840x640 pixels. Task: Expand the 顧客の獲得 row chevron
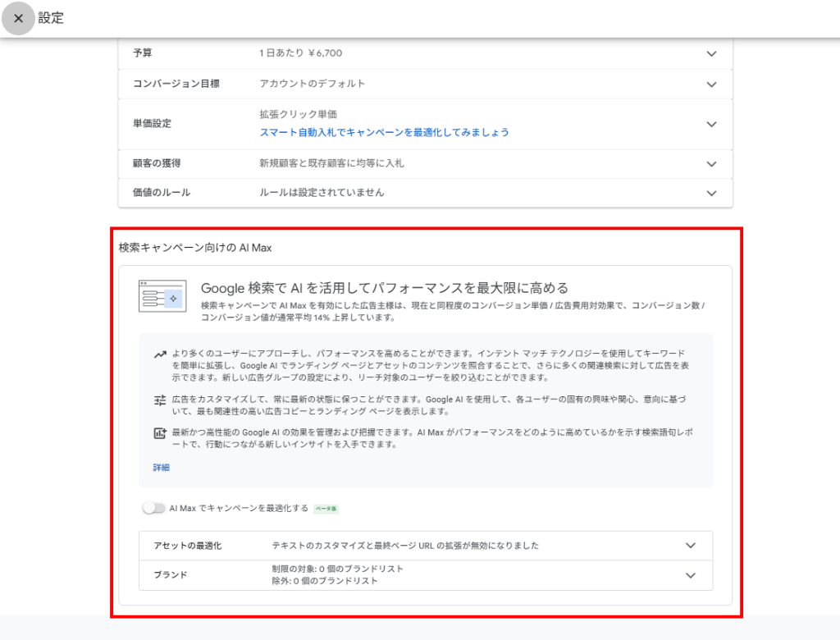[711, 164]
